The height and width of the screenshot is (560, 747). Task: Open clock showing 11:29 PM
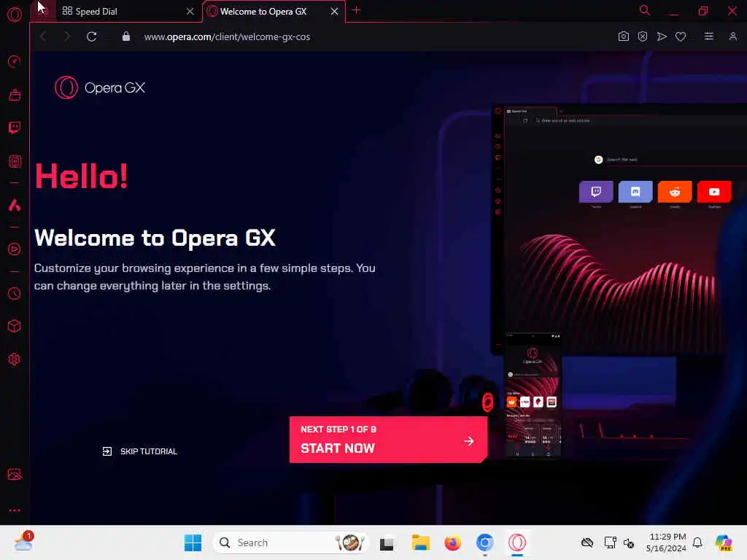click(x=666, y=542)
